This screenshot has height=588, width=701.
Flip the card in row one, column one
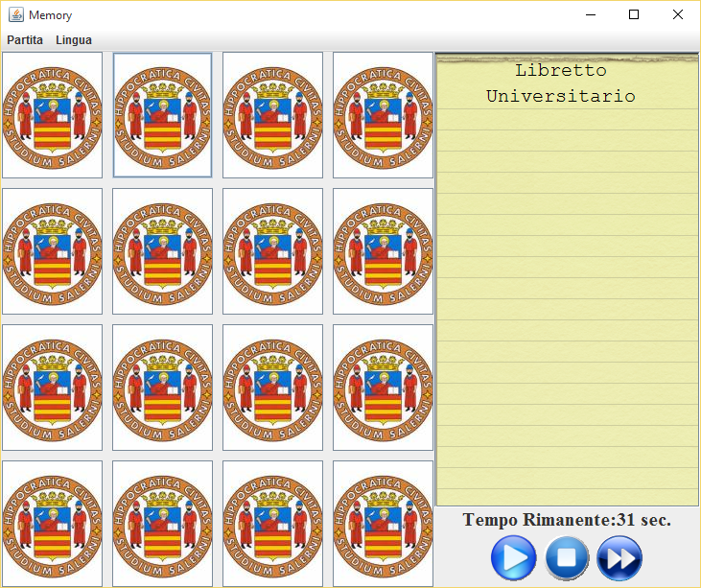pos(53,115)
